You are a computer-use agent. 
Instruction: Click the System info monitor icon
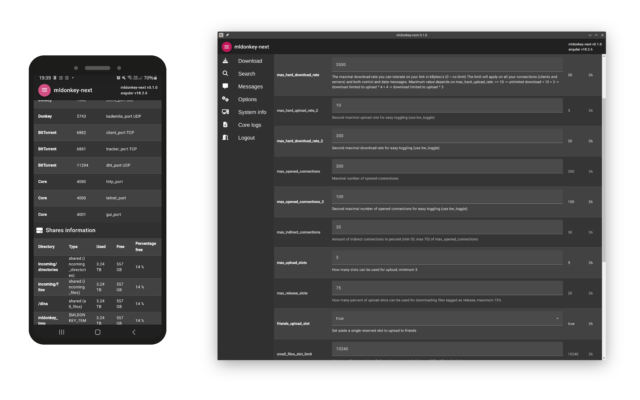point(226,112)
